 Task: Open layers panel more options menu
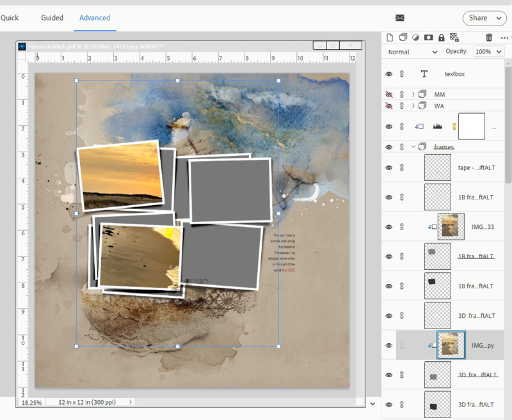pos(504,38)
